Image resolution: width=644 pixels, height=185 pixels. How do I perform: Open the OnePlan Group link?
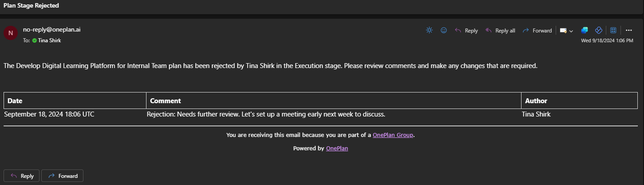[393, 135]
